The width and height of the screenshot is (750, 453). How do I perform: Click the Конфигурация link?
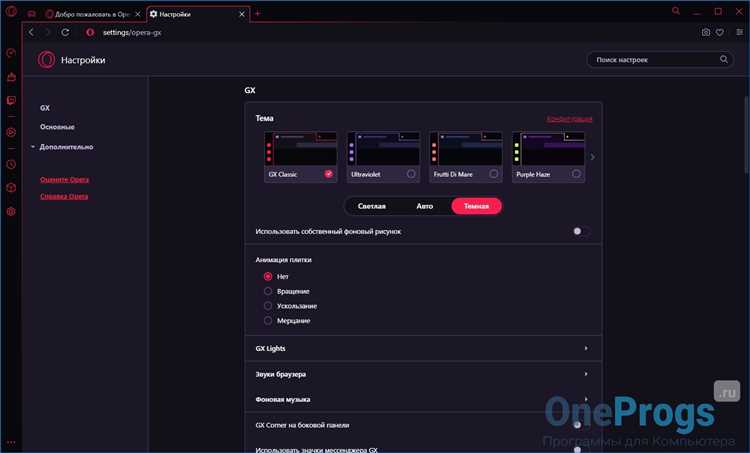tap(569, 119)
